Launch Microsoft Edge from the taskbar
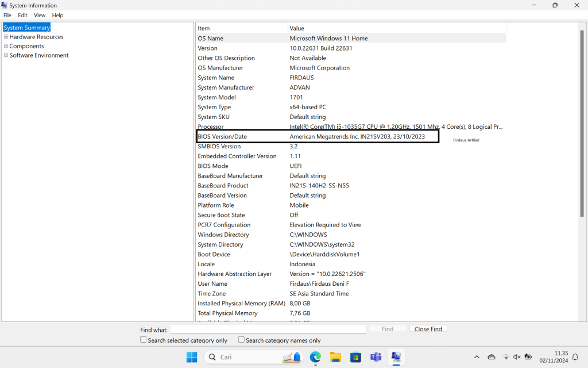 [315, 357]
